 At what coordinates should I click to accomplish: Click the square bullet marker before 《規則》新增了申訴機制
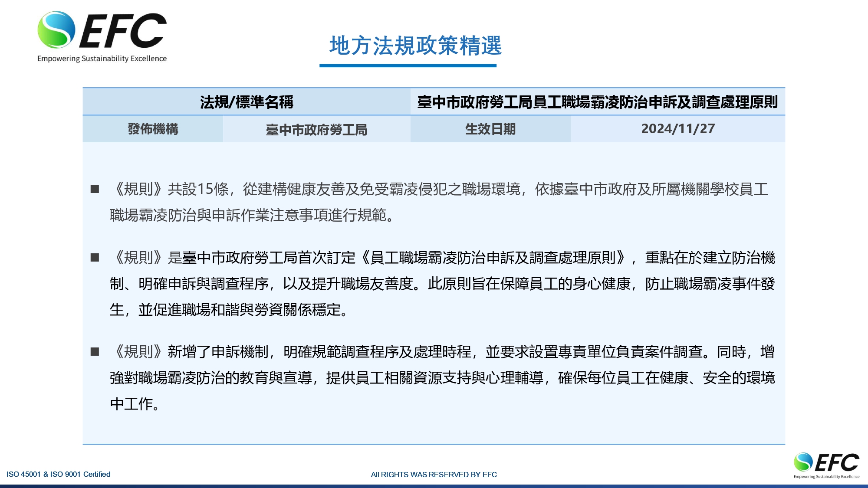point(95,352)
